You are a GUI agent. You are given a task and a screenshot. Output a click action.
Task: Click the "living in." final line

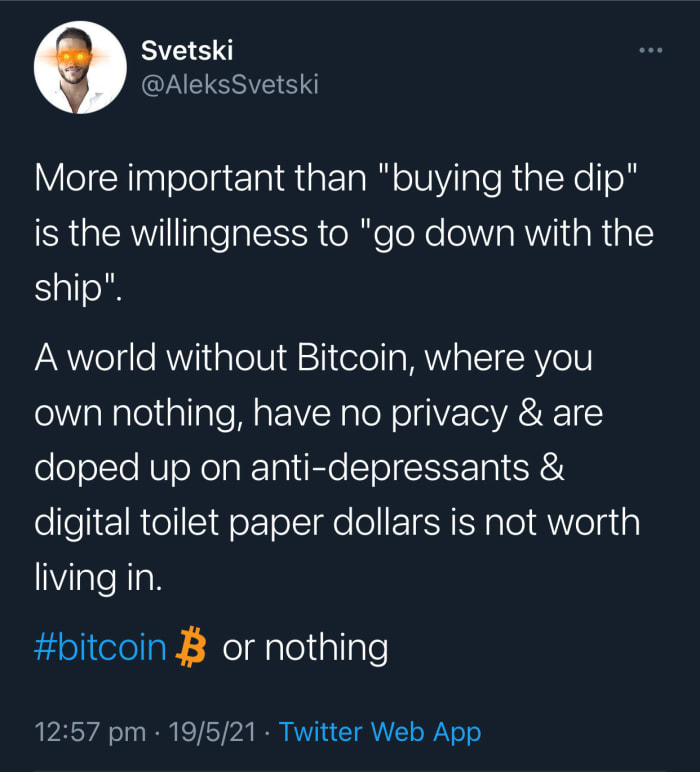[x=97, y=578]
